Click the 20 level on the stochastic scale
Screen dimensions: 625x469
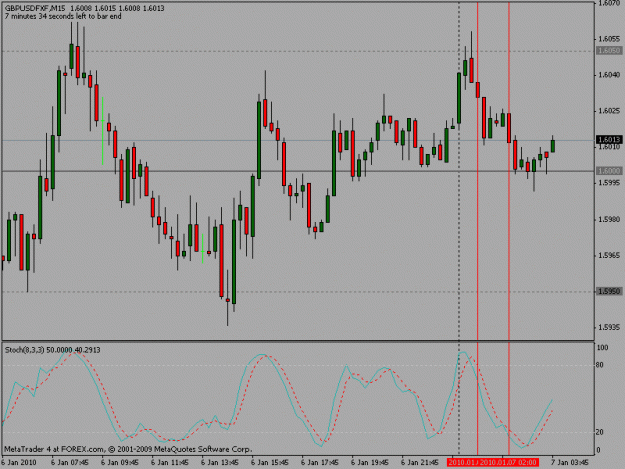599,432
